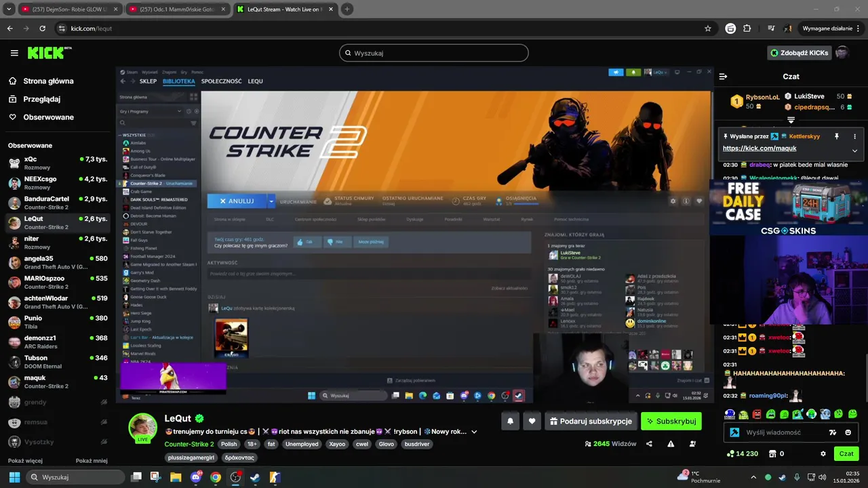Open Windows Start menu
This screenshot has height=488, width=868.
14,477
